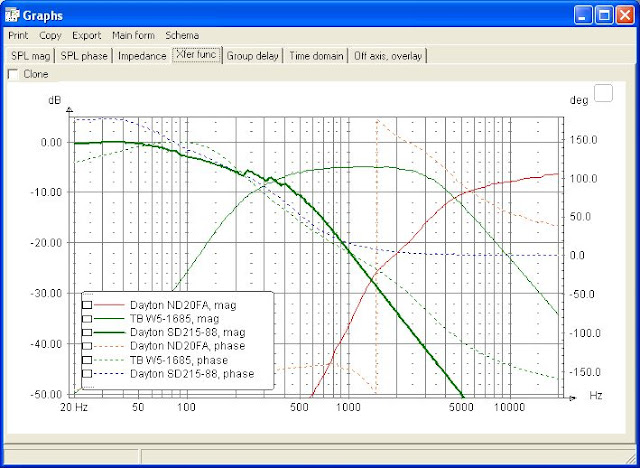Open the Export menu
Screen dimensions: 640x468
86,35
